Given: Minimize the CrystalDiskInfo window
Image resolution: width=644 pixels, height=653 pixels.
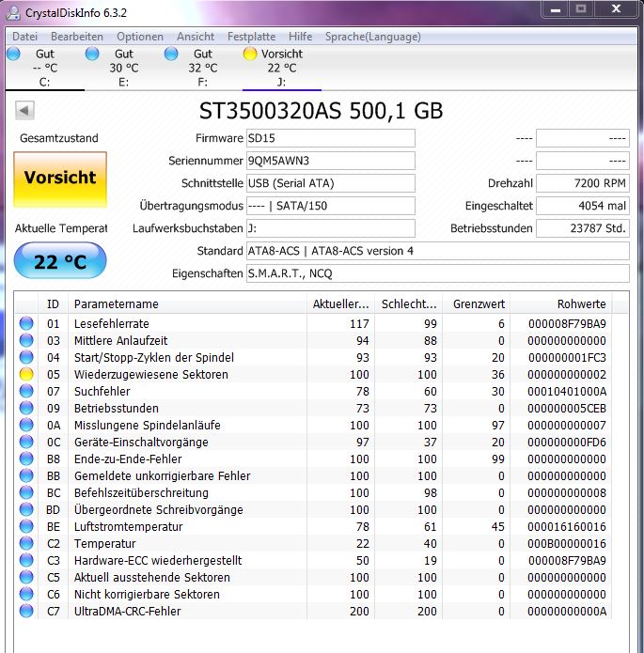Looking at the screenshot, I should coord(556,9).
